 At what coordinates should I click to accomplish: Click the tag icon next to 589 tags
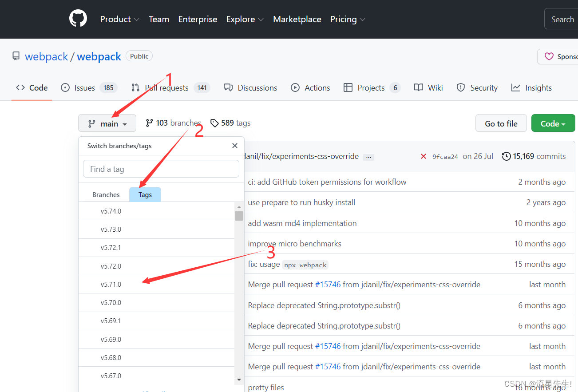214,123
